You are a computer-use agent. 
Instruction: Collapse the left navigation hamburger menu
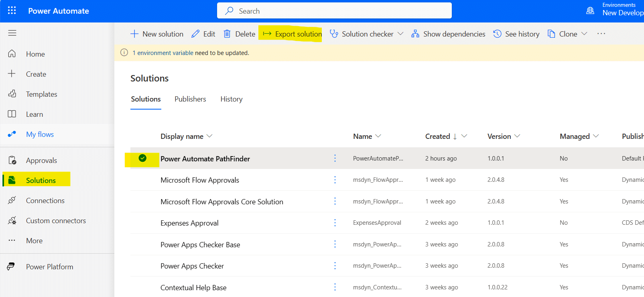point(12,33)
